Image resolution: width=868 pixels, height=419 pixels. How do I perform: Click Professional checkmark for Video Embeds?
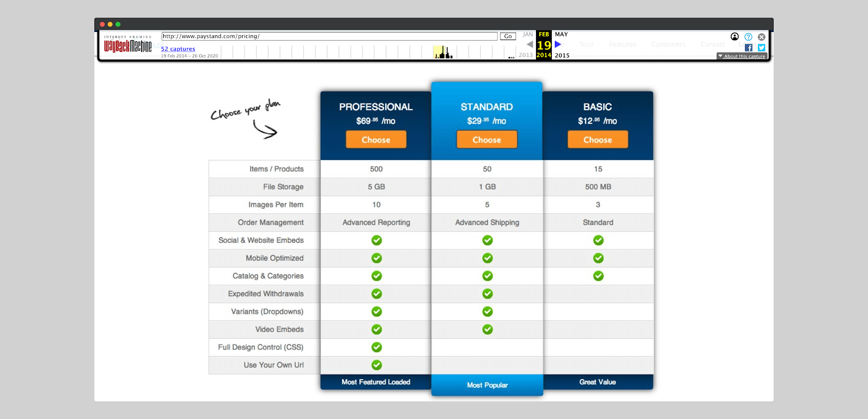coord(376,330)
